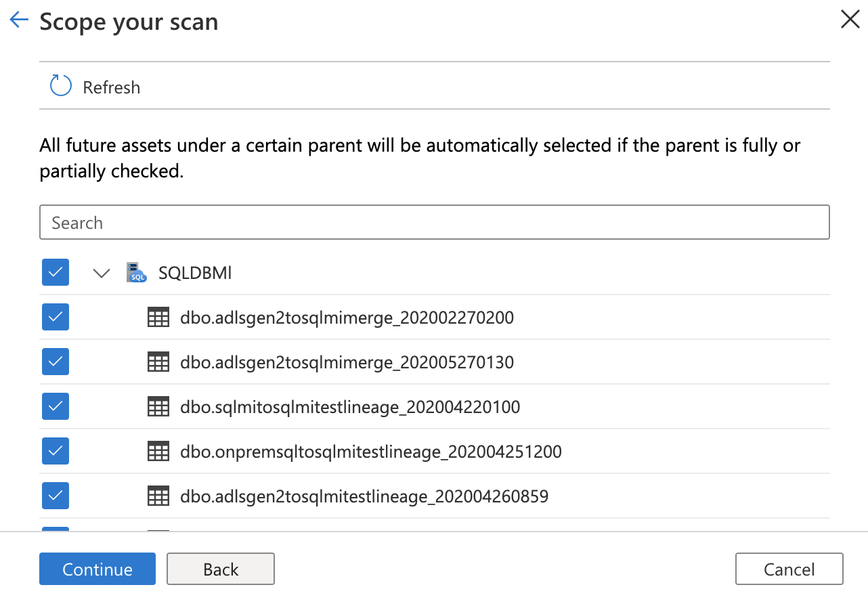Click the Continue button

click(x=97, y=569)
